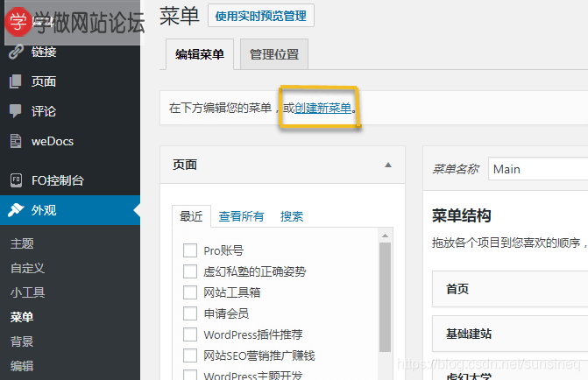588x380 pixels.
Task: Switch to the 管理位置 tab
Action: tap(273, 54)
